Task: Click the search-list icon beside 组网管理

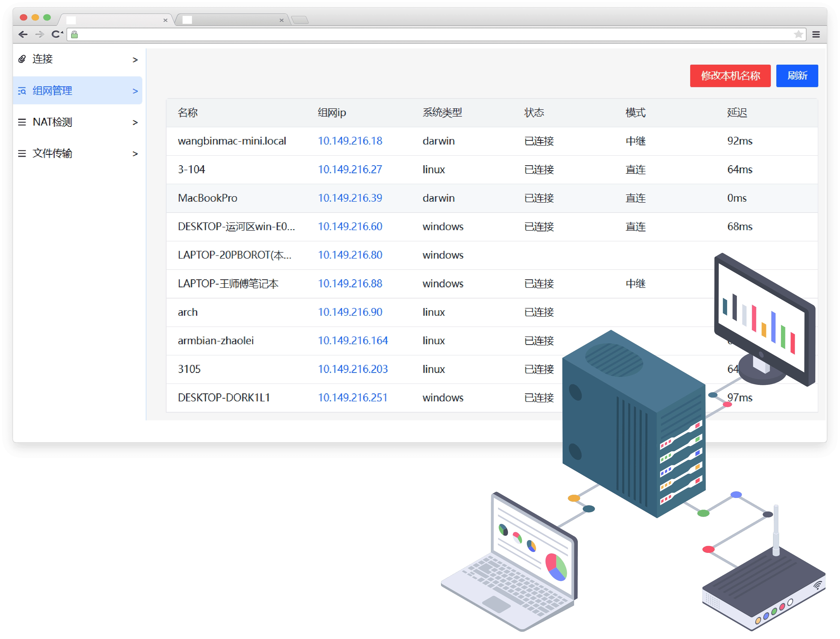Action: tap(22, 91)
